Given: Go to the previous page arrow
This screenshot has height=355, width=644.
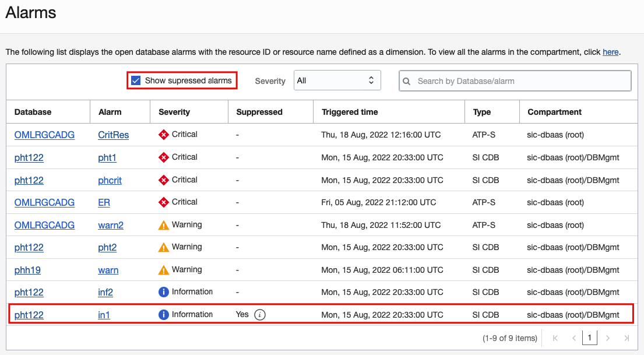Looking at the screenshot, I should (x=574, y=338).
